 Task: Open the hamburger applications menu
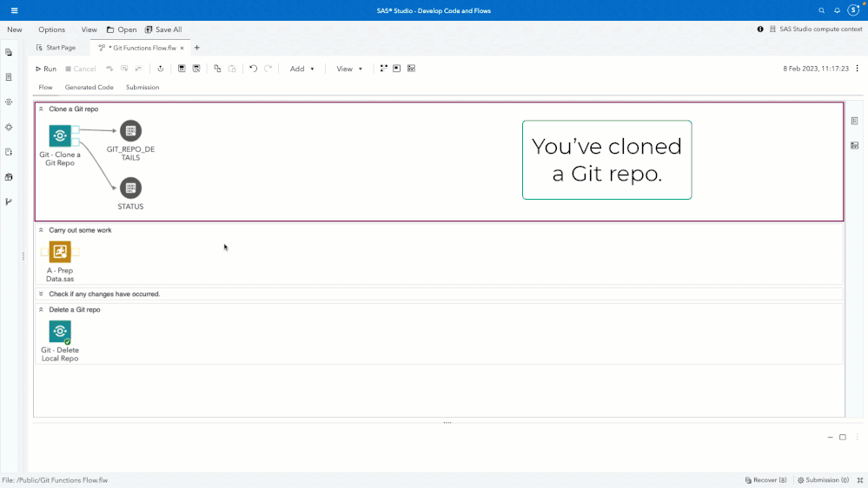coord(15,10)
